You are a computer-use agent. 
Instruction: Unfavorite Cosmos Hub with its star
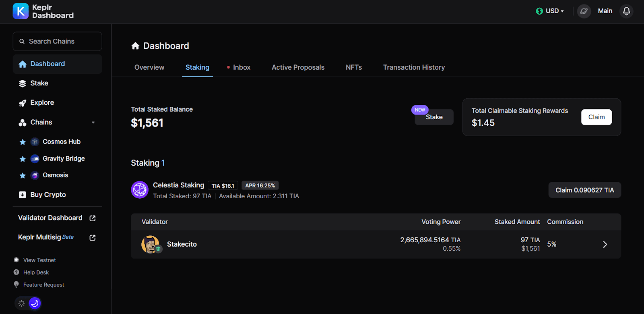23,142
